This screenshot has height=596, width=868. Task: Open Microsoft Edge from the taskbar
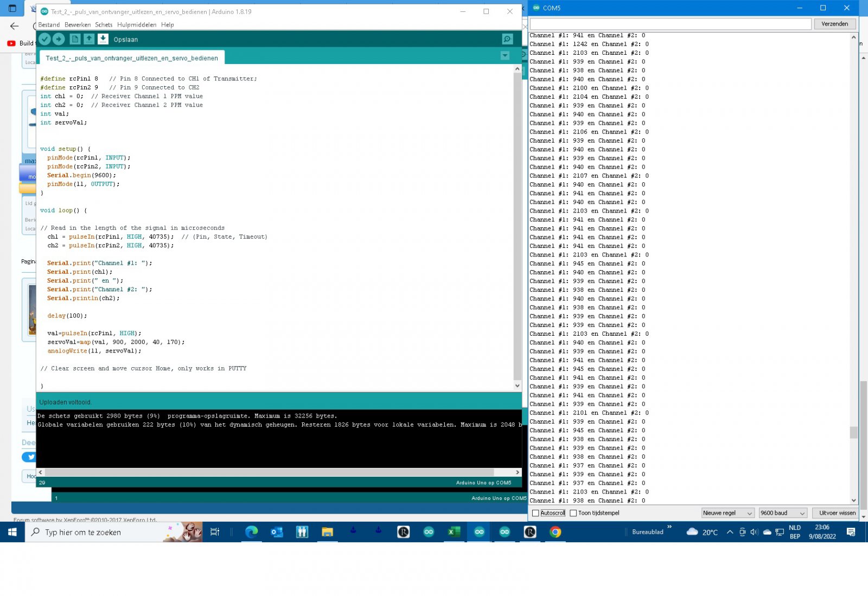point(251,532)
